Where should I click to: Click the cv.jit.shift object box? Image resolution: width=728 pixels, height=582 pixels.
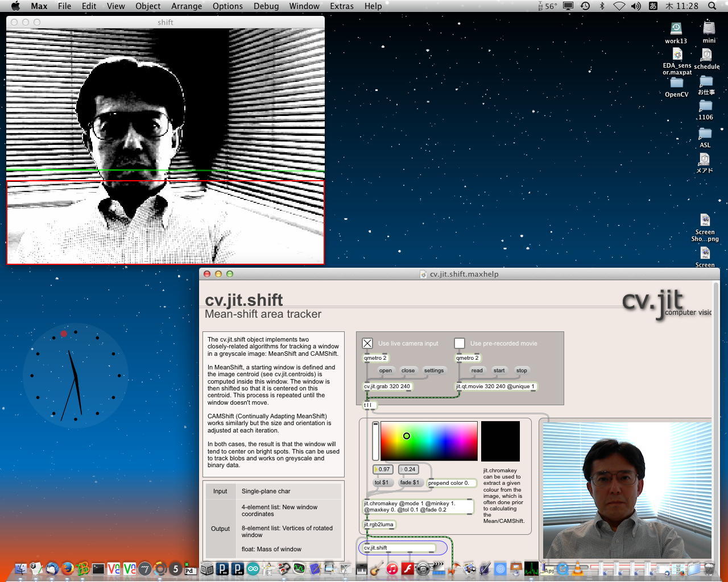399,548
